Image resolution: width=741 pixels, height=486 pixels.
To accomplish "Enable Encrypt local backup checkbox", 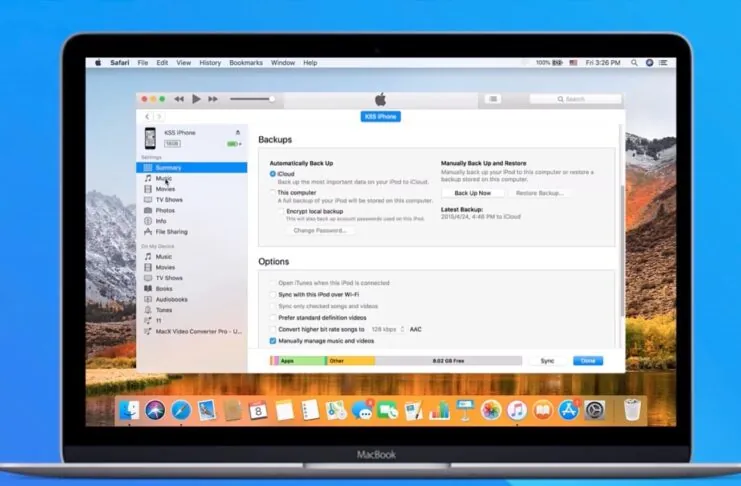I will (x=282, y=211).
